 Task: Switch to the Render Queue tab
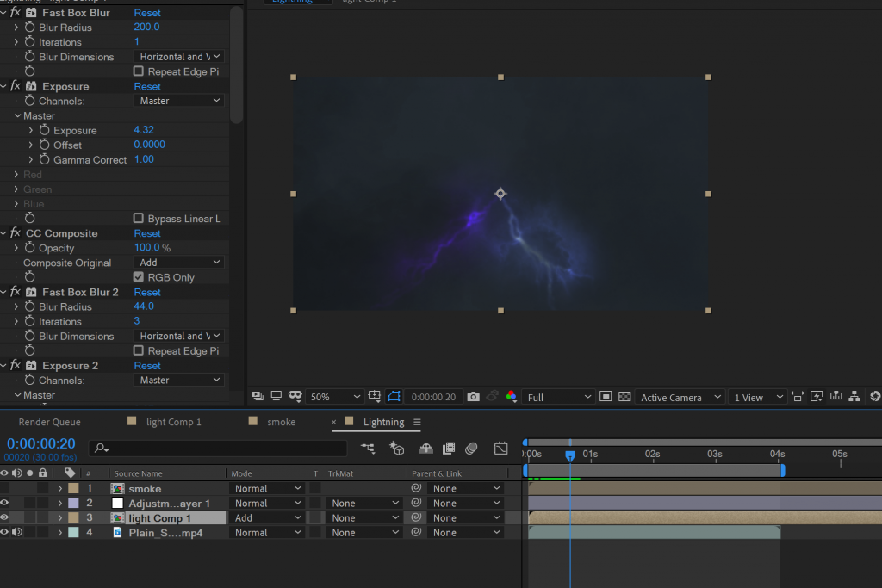[x=49, y=422]
